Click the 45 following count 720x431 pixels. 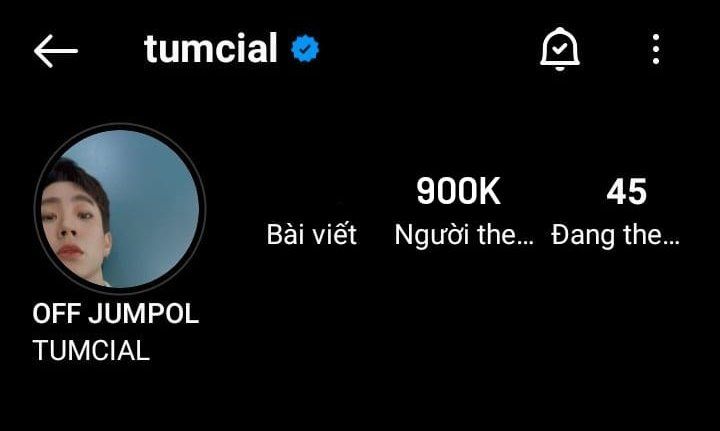(626, 192)
